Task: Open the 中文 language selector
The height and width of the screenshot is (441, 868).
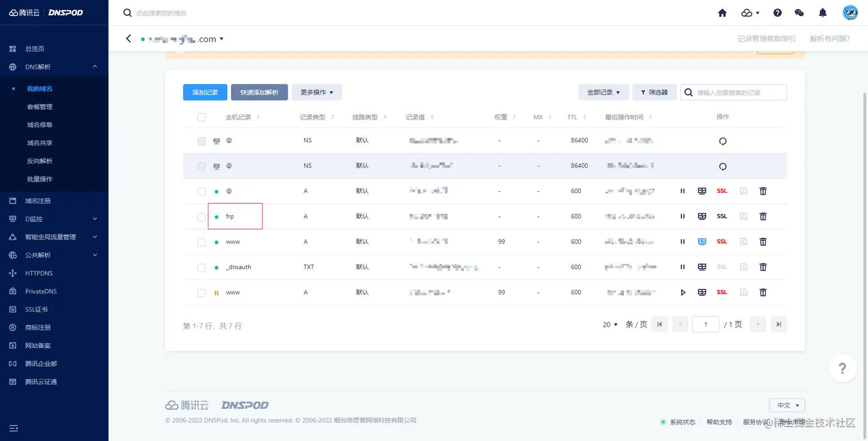Action: point(787,405)
